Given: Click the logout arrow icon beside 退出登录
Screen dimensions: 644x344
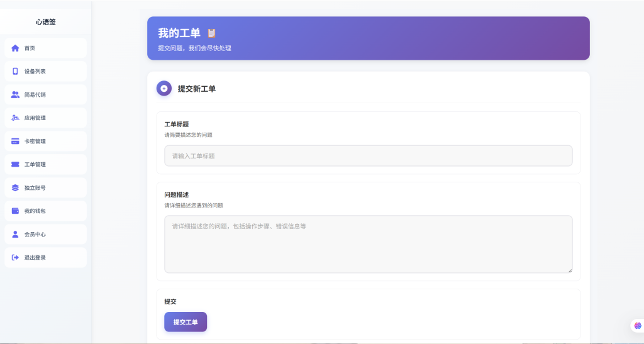Looking at the screenshot, I should tap(15, 257).
